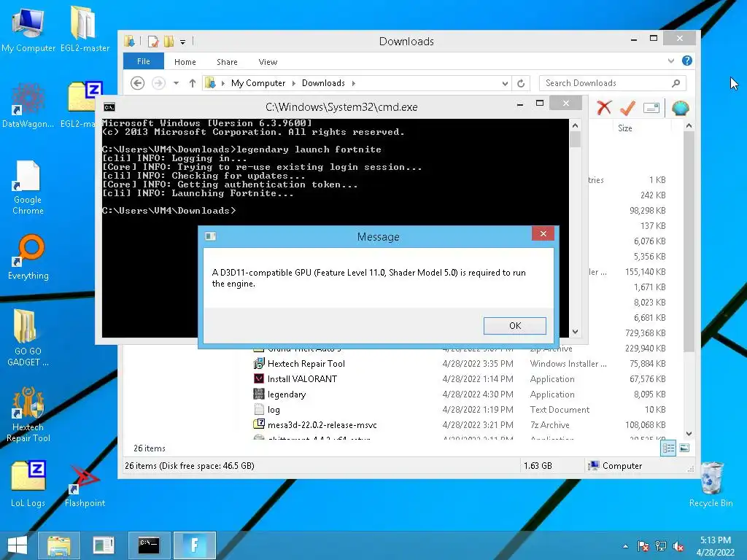Screen dimensions: 747x560
Task: Open GO GO GADGET desktop folder
Action: 28,337
